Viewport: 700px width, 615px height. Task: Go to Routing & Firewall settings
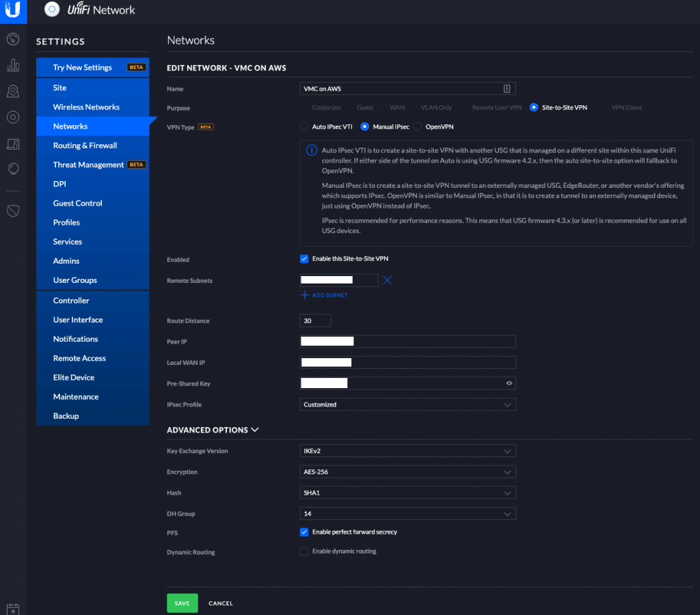85,146
